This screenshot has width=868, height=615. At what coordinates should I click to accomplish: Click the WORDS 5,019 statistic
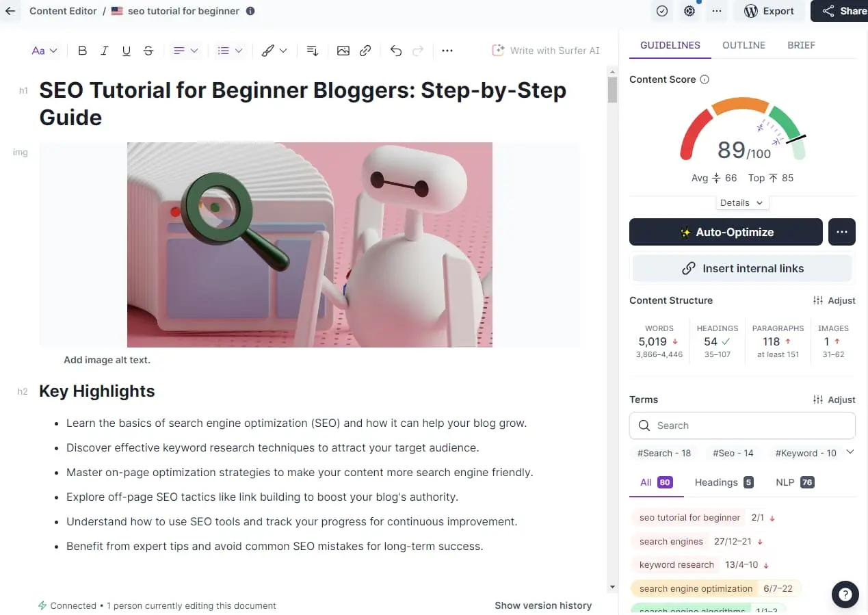659,341
